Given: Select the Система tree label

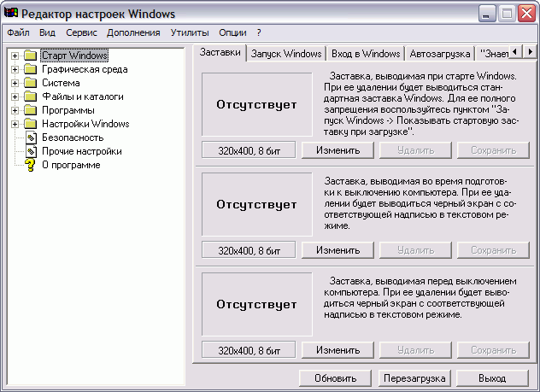Looking at the screenshot, I should pyautogui.click(x=61, y=83).
